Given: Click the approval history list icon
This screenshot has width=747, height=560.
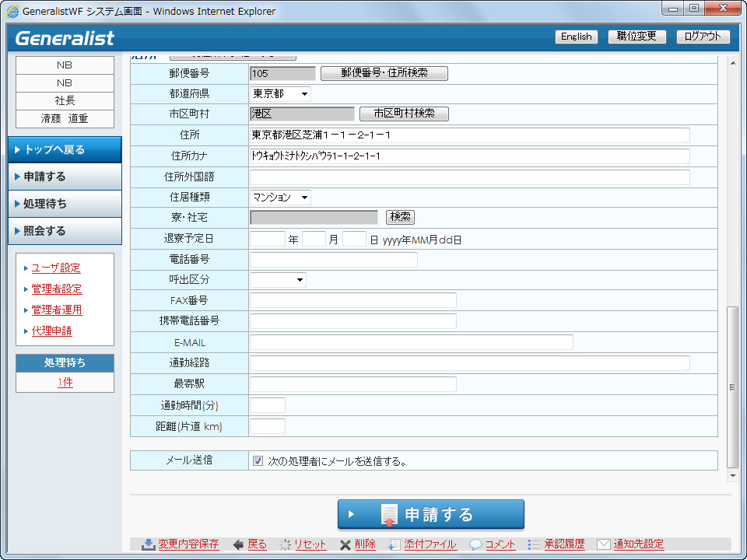Looking at the screenshot, I should 534,544.
